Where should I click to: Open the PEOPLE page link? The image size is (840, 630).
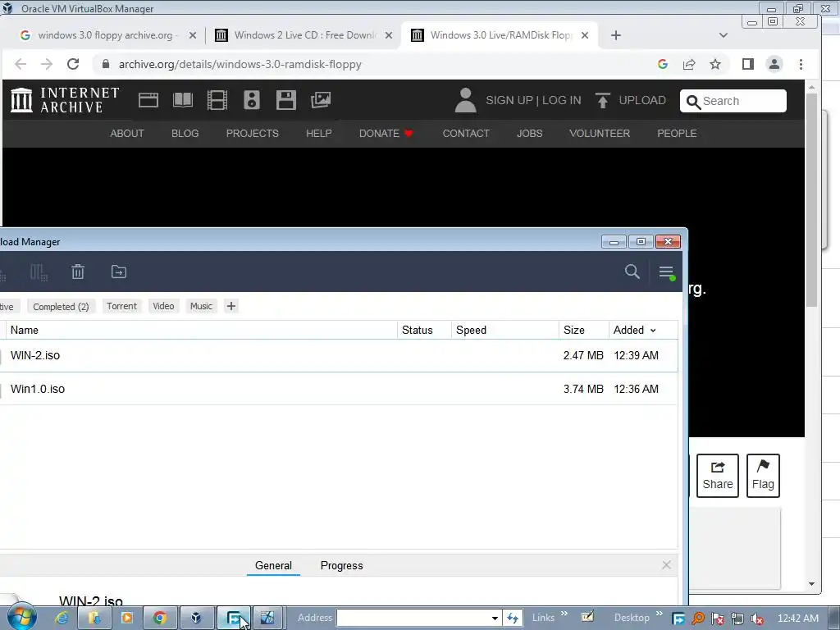(x=677, y=134)
